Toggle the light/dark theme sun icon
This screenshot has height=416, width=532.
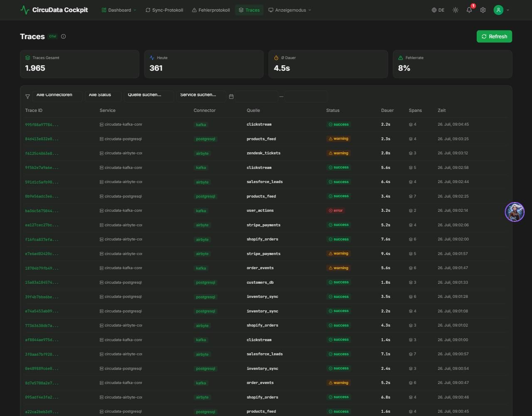coord(456,10)
